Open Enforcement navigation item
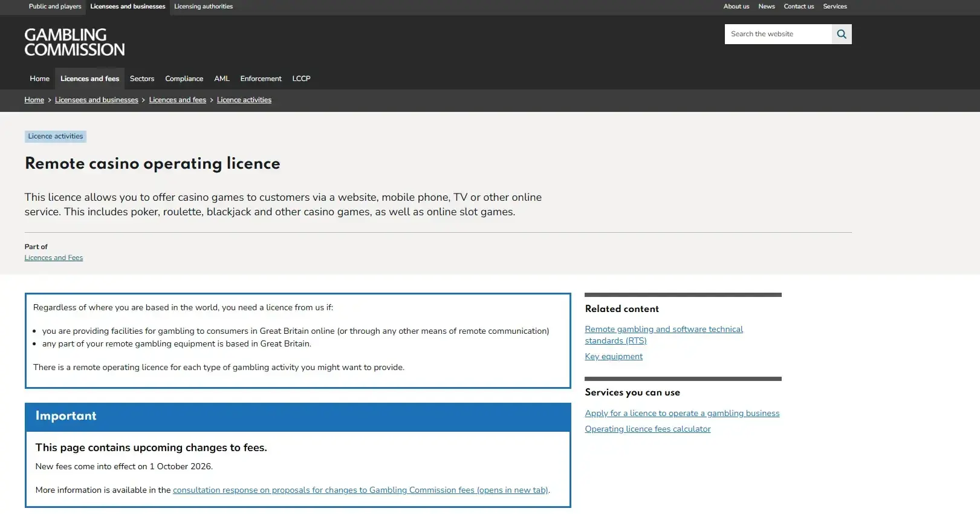 click(x=261, y=79)
